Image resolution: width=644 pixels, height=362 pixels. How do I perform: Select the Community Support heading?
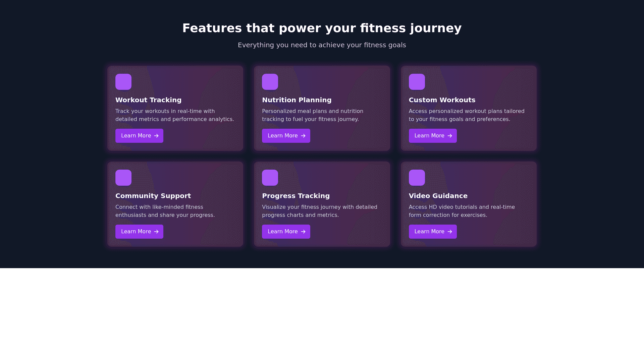[x=153, y=196]
